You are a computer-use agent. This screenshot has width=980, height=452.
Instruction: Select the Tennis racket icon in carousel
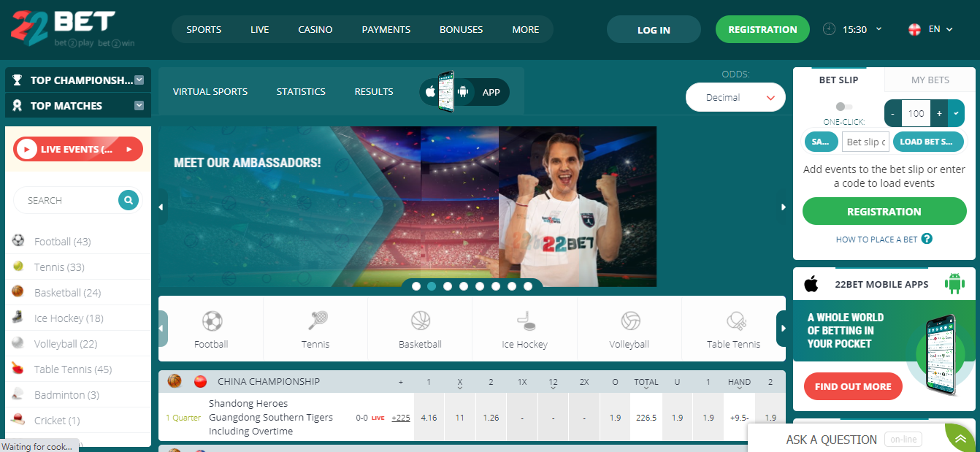click(x=316, y=321)
